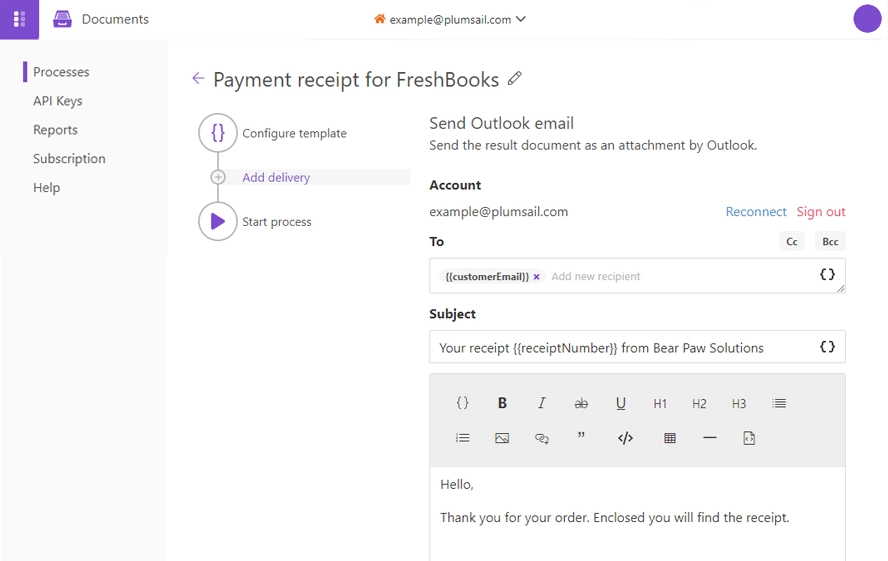Insert an image in the body
The height and width of the screenshot is (561, 888).
point(502,438)
